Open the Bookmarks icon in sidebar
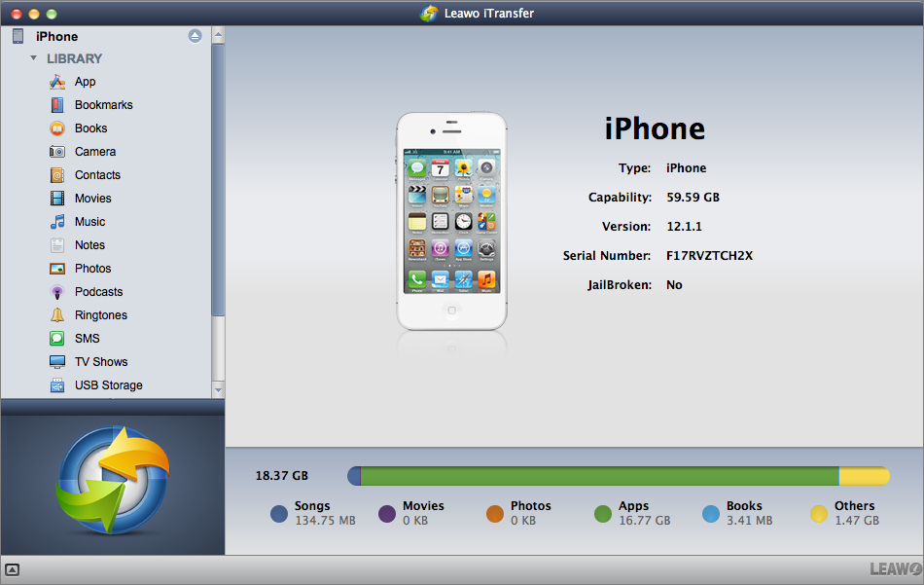Viewport: 924px width, 585px height. pos(57,105)
